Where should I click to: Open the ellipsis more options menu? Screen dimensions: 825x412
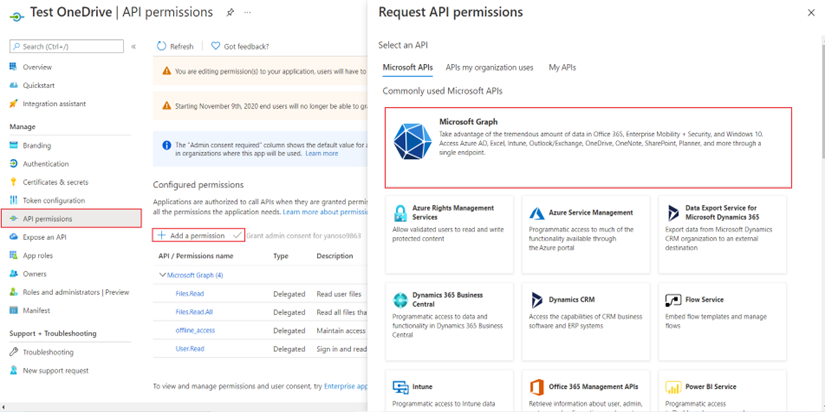point(248,13)
